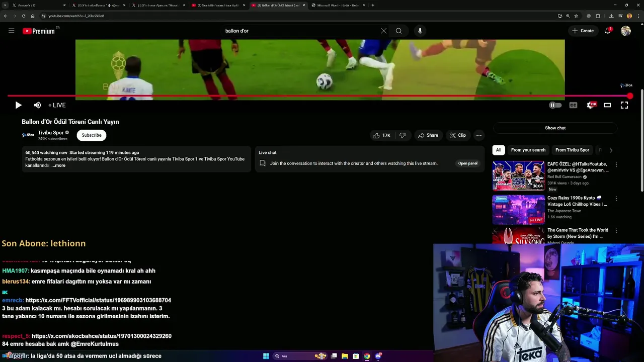Screen dimensions: 644x362
Task: Switch to the Sadettin Saran YouTube tab
Action: pyautogui.click(x=218, y=5)
